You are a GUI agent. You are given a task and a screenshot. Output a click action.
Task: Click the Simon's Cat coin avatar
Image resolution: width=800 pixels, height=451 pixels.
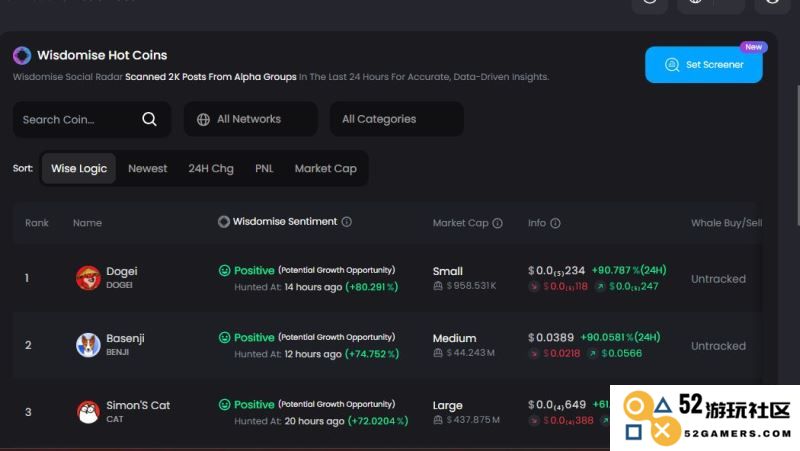(x=88, y=412)
